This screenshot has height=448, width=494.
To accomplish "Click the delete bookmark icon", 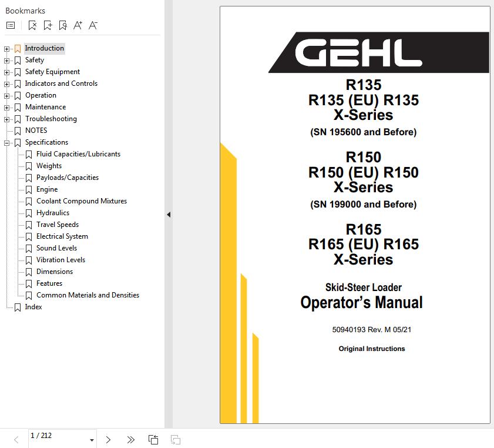I will [x=32, y=25].
